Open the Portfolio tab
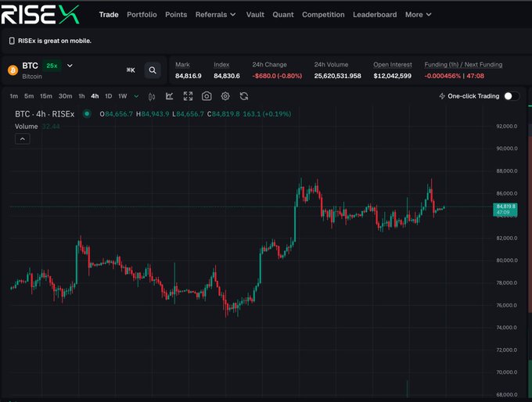Viewport: 532px width, 402px height. [142, 15]
